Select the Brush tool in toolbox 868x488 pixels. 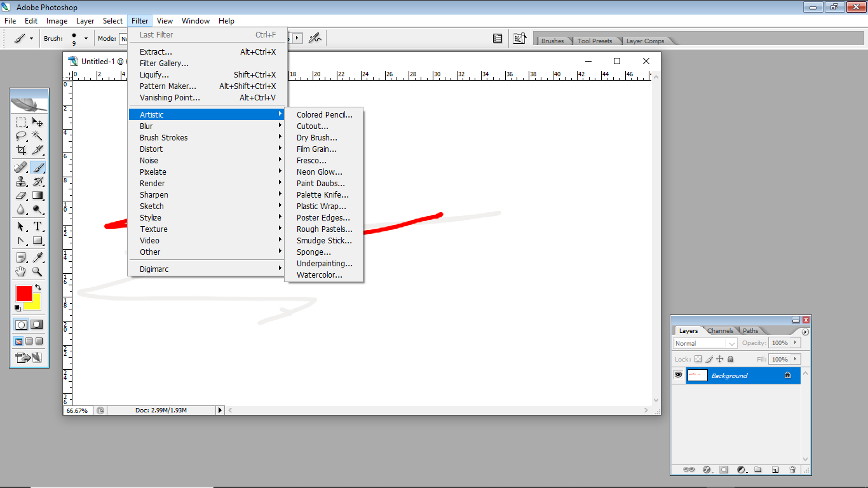(x=37, y=168)
